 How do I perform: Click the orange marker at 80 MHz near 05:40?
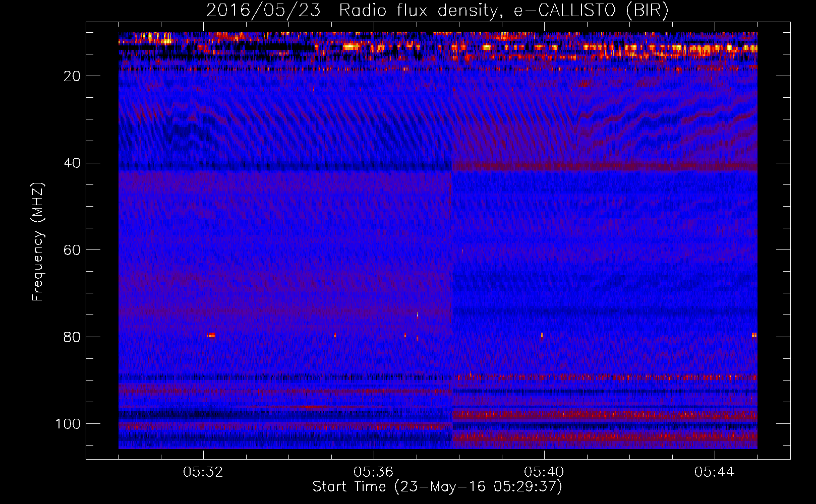[x=542, y=335]
